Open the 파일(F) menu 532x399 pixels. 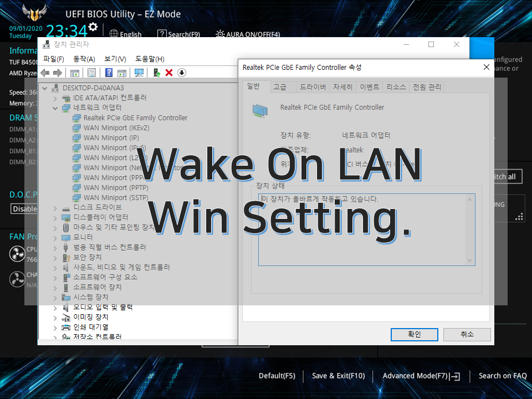pos(54,59)
